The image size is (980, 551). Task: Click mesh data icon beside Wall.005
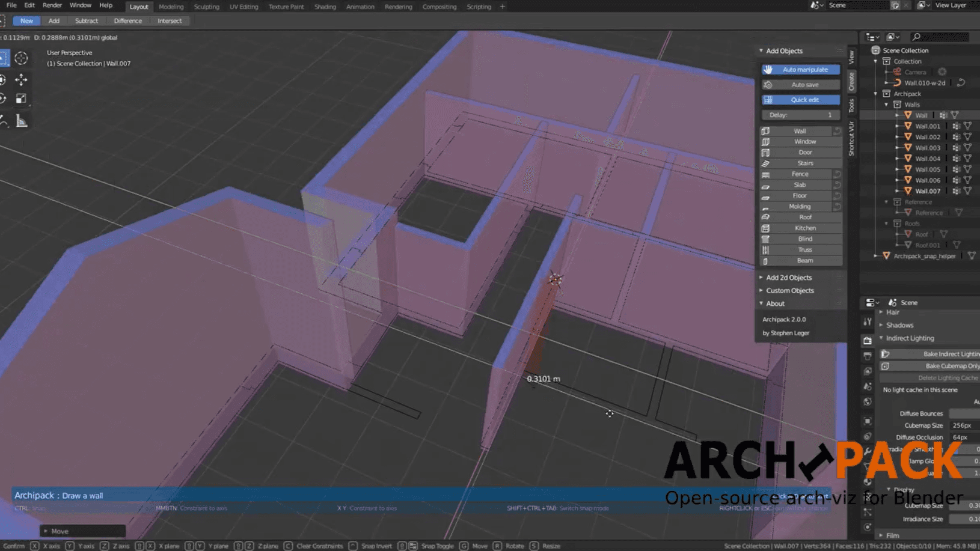[967, 169]
